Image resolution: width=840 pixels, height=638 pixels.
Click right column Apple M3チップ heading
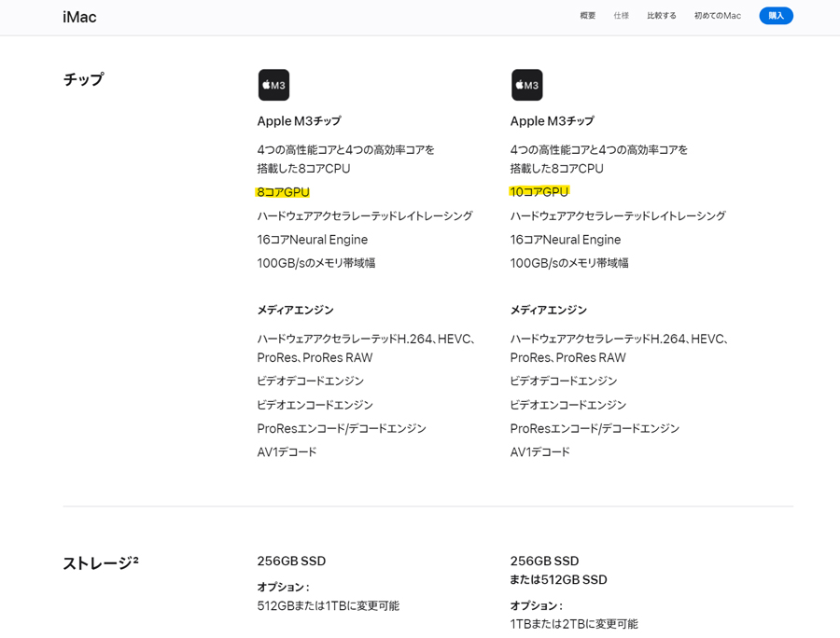(x=553, y=121)
